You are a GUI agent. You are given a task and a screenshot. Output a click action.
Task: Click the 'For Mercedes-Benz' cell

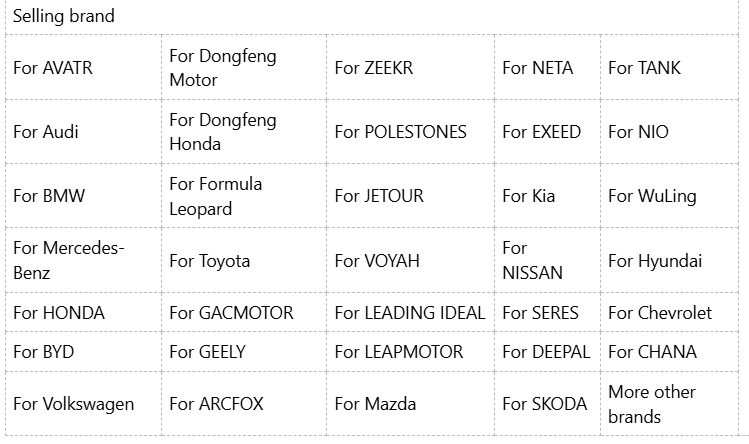pyautogui.click(x=69, y=260)
